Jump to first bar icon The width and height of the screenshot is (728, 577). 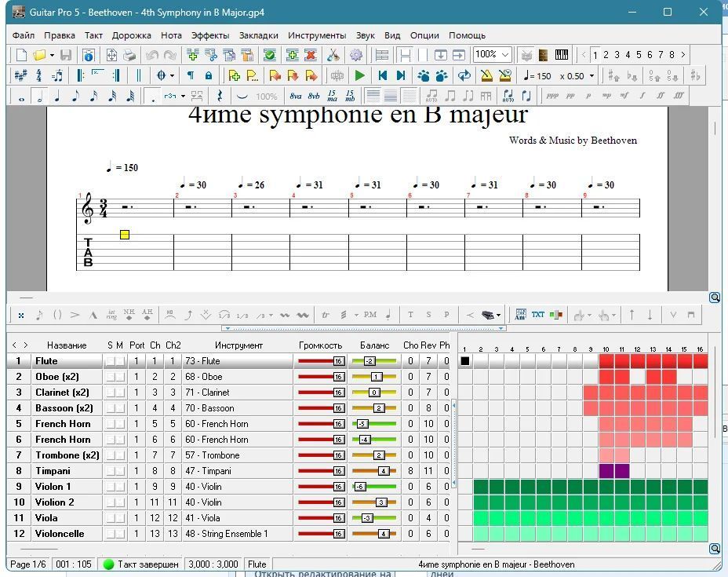tap(383, 75)
